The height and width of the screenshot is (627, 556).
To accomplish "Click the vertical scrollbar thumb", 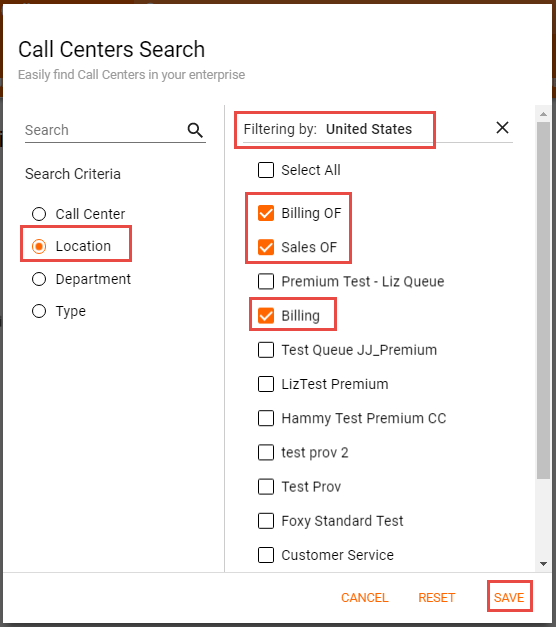I will click(x=543, y=300).
